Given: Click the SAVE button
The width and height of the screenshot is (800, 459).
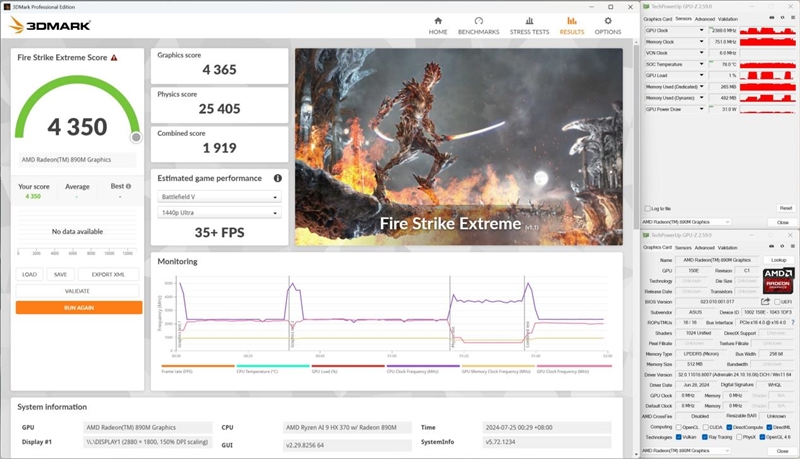Looking at the screenshot, I should (60, 274).
